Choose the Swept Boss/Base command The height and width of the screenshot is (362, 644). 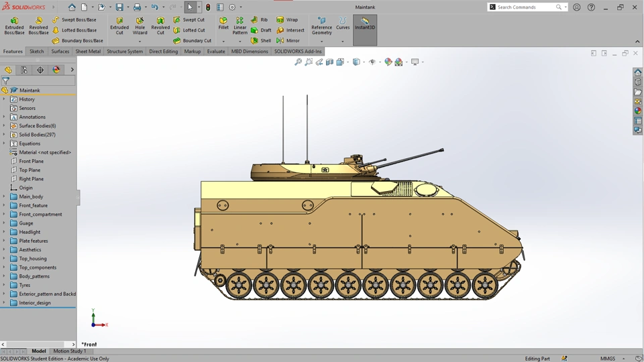(74, 19)
